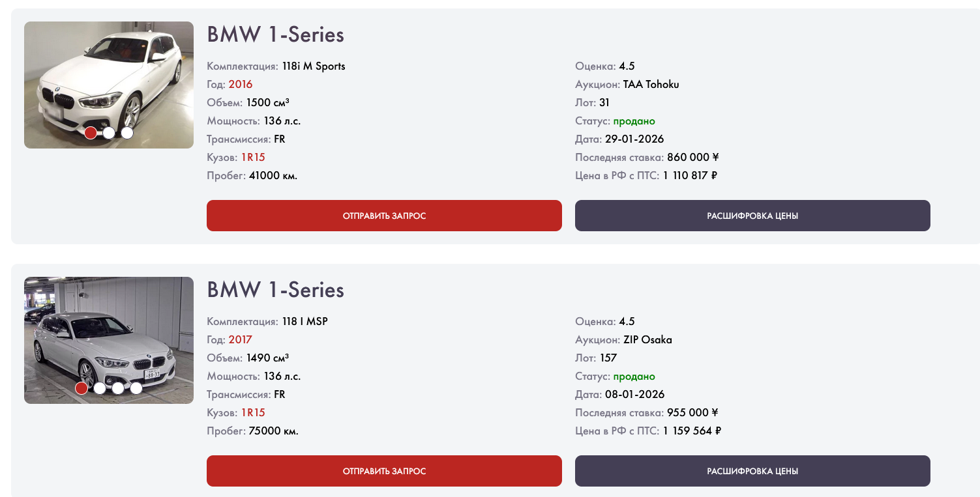Select fourth carousel dot on ZIP Osaka car photo

[x=136, y=388]
